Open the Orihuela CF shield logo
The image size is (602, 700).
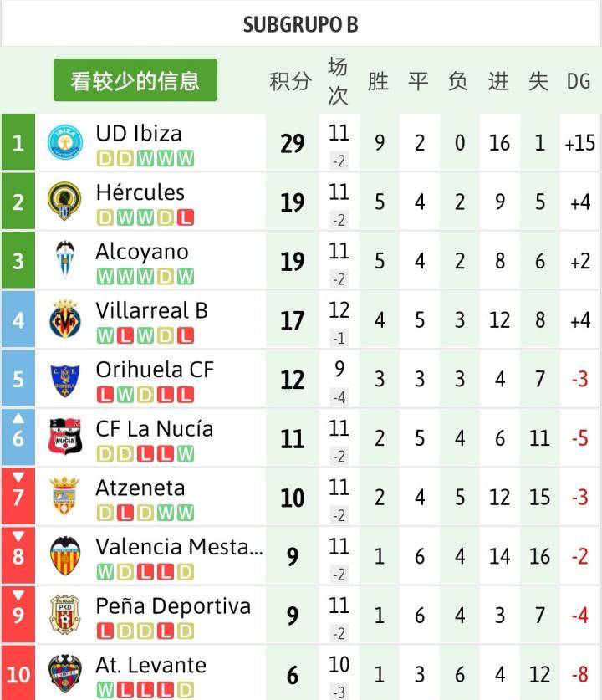pos(65,381)
